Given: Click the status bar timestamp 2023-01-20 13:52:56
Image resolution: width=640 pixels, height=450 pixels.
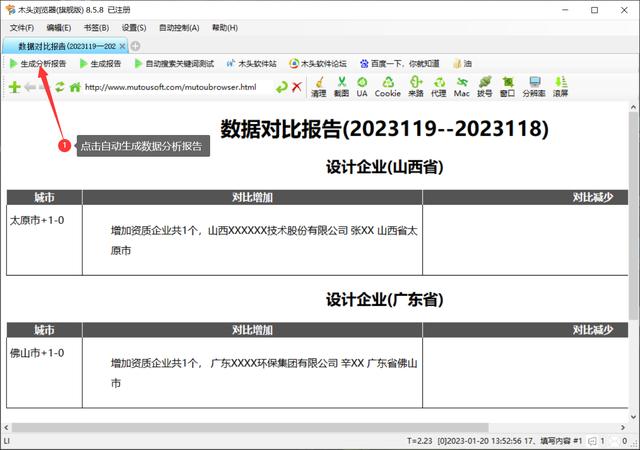Looking at the screenshot, I should point(485,441).
